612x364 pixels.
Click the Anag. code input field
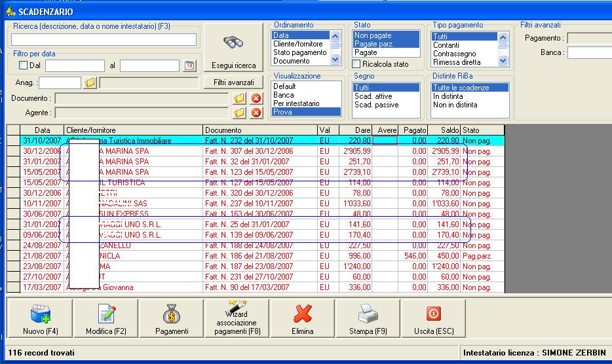(60, 82)
